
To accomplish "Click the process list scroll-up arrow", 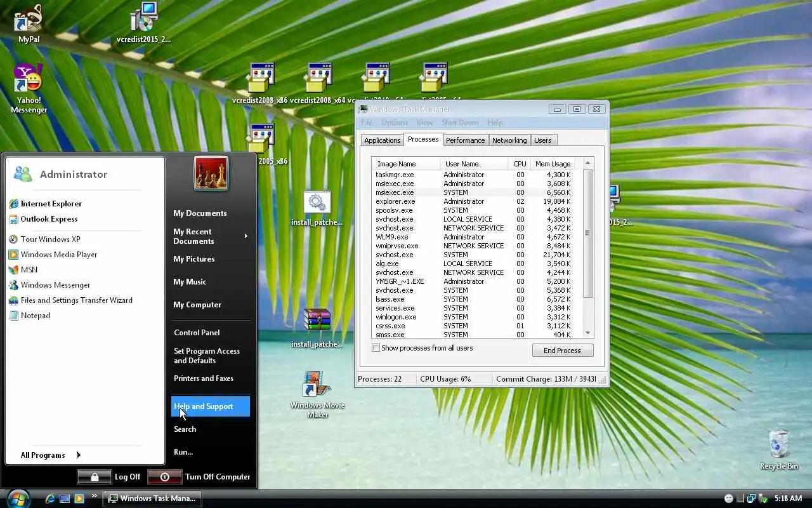I will [x=587, y=163].
